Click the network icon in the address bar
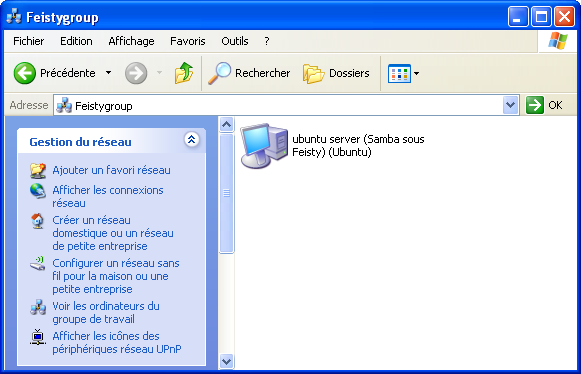The image size is (581, 374). tap(64, 106)
